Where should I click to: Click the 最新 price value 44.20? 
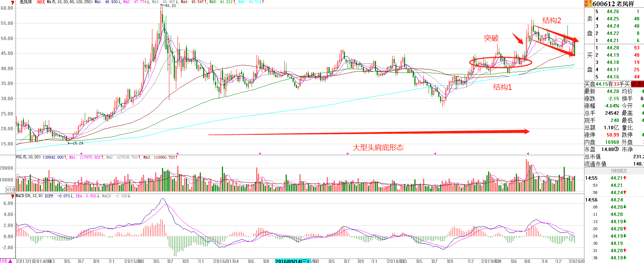613,91
